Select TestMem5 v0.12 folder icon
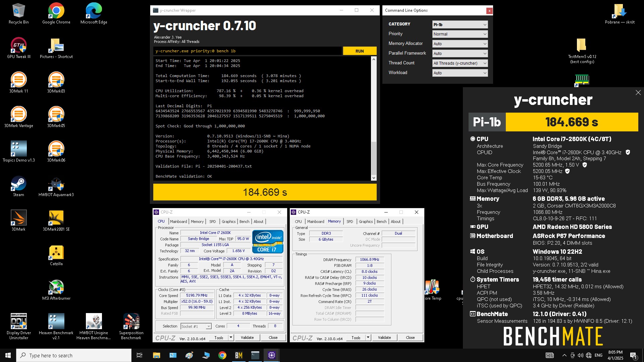The height and width of the screenshot is (362, 644). (x=582, y=51)
